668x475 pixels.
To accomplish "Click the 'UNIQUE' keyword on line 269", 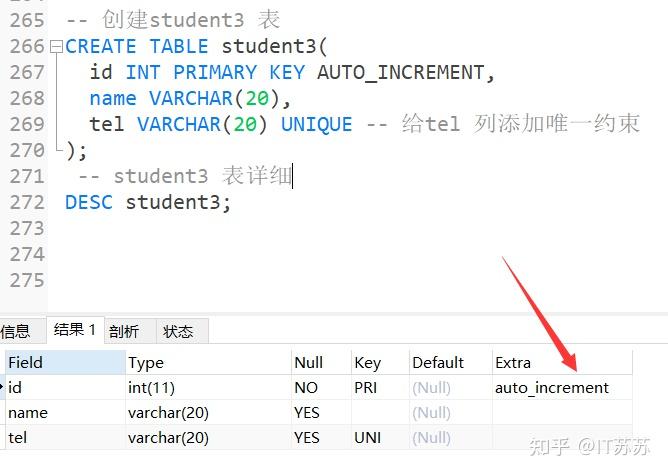I will (x=317, y=124).
